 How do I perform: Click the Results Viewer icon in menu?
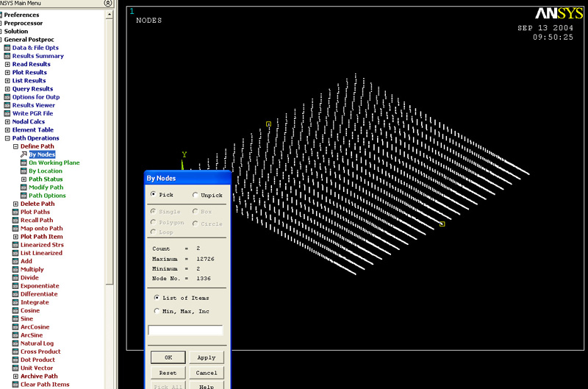coord(7,105)
